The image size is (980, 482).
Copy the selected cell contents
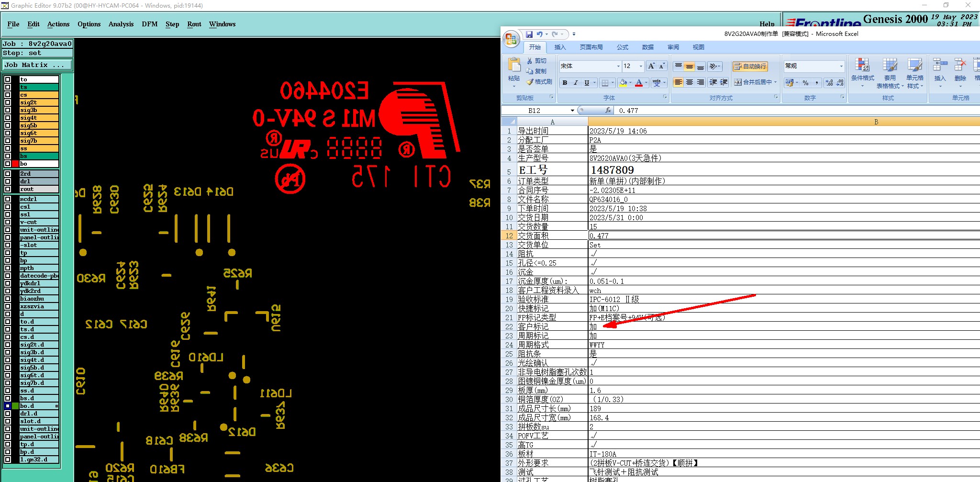tap(536, 71)
